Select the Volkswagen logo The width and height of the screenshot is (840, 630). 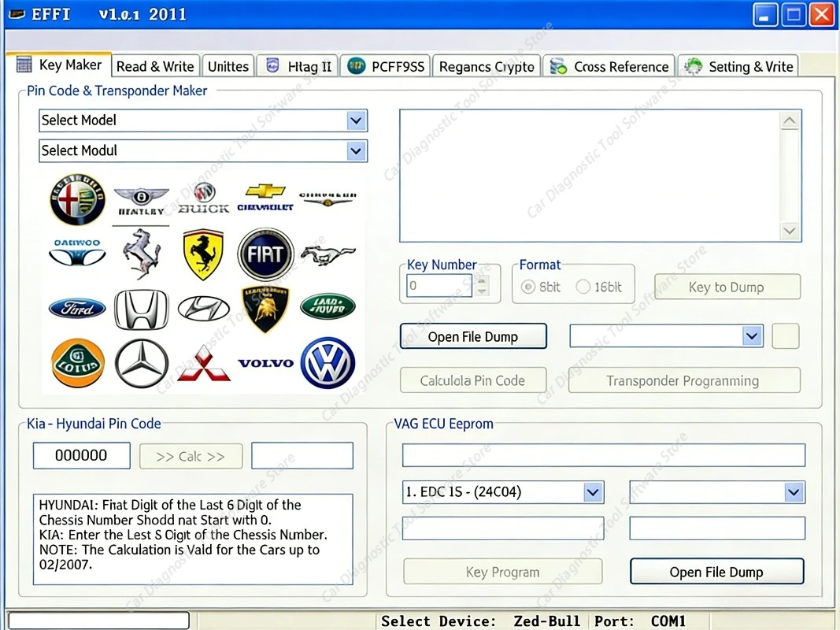[x=327, y=363]
